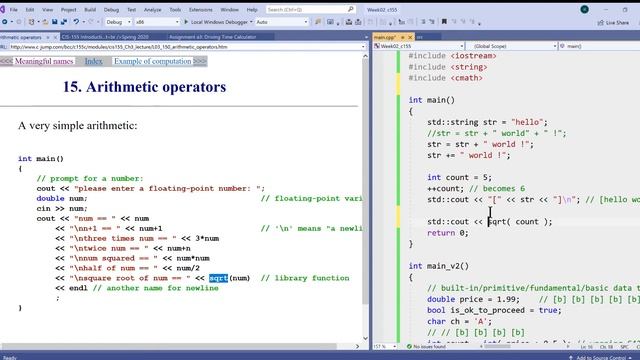Click the browser pane scroll-up arrow
Screen dimensions: 640x360
tap(365, 56)
